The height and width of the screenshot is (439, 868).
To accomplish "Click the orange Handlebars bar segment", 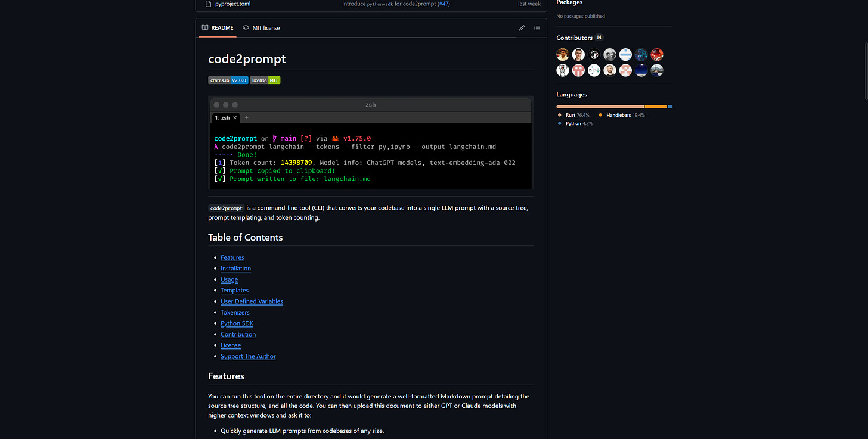I will point(656,107).
